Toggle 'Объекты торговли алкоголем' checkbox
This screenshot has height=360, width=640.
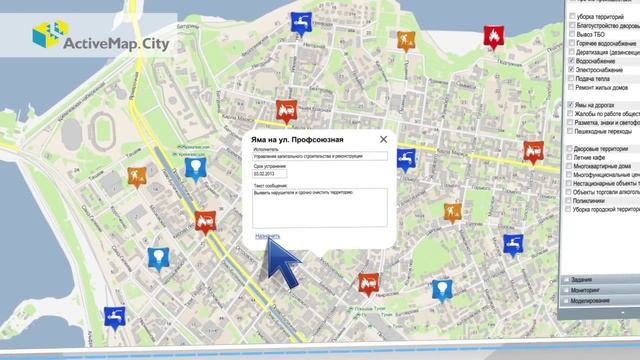568,191
